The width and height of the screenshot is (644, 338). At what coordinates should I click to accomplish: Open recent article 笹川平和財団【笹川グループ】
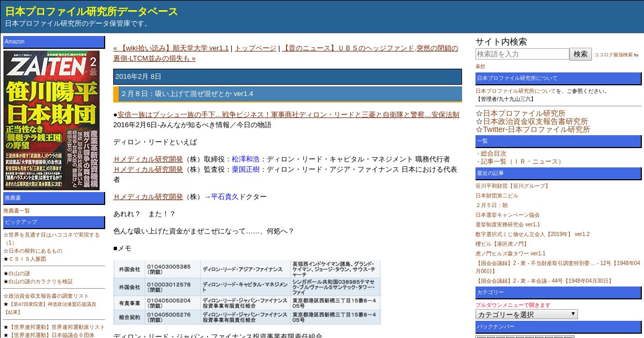[x=513, y=186]
